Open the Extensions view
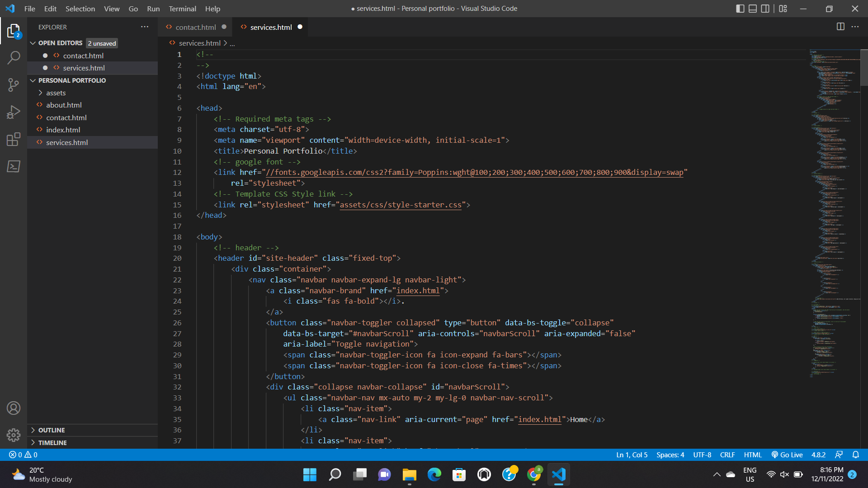Image resolution: width=868 pixels, height=488 pixels. 14,139
